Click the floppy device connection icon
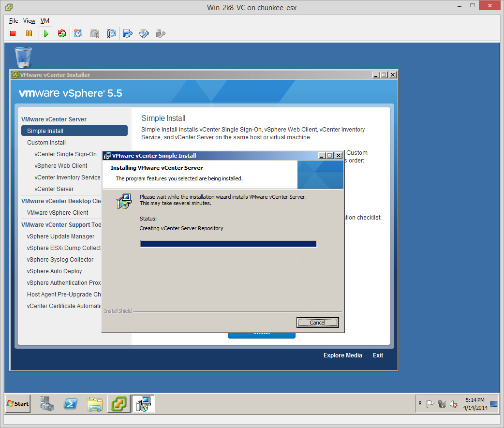 coord(128,33)
